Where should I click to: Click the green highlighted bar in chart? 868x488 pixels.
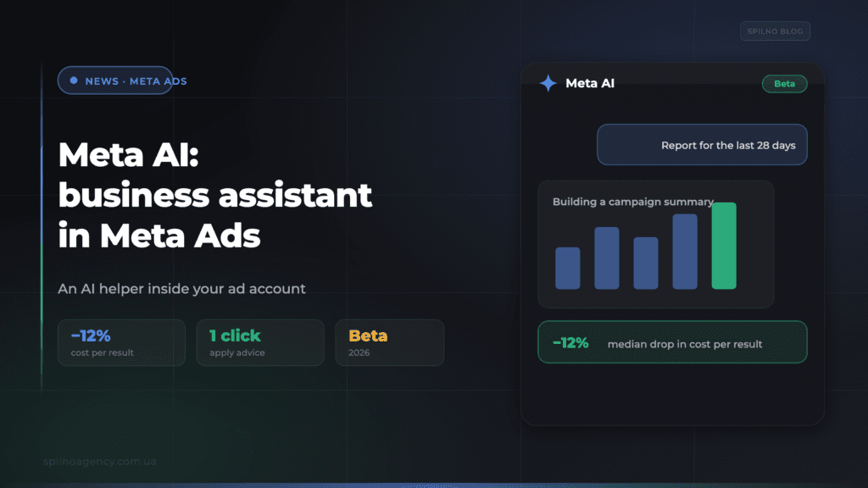pos(724,246)
